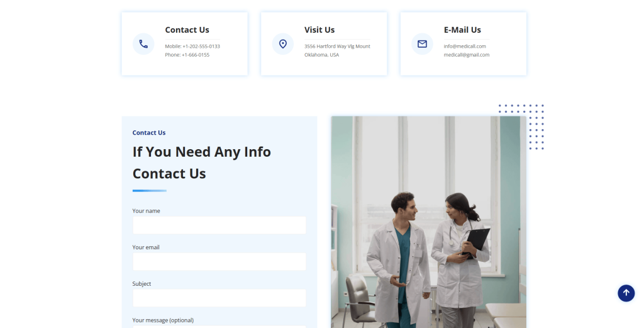Click the Visit Us card heading
The image size is (644, 328).
click(x=319, y=30)
